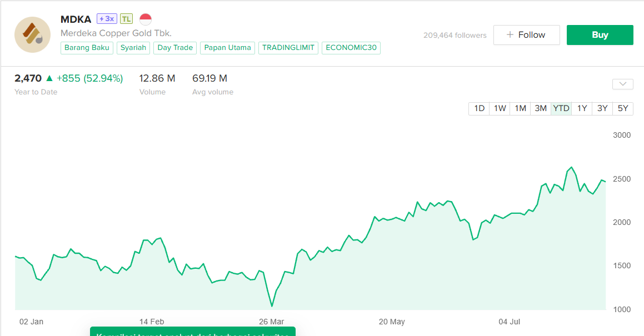Click the green analyst target banner
The height and width of the screenshot is (336, 644).
point(193,332)
